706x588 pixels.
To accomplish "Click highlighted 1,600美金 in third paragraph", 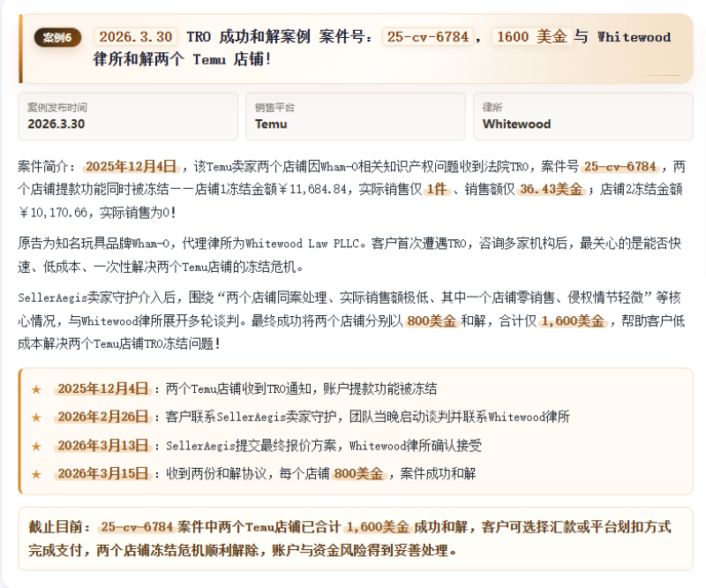I will point(573,320).
